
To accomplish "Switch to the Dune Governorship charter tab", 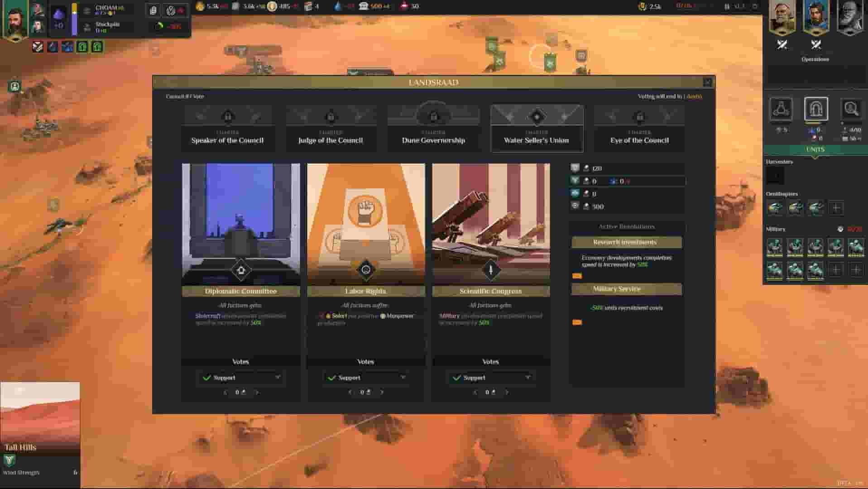I will coord(433,128).
